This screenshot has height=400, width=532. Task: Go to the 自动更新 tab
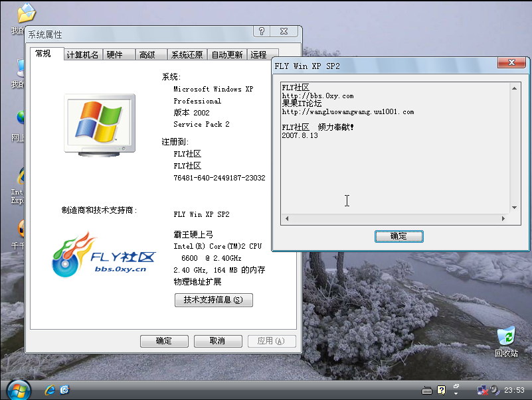click(x=227, y=54)
